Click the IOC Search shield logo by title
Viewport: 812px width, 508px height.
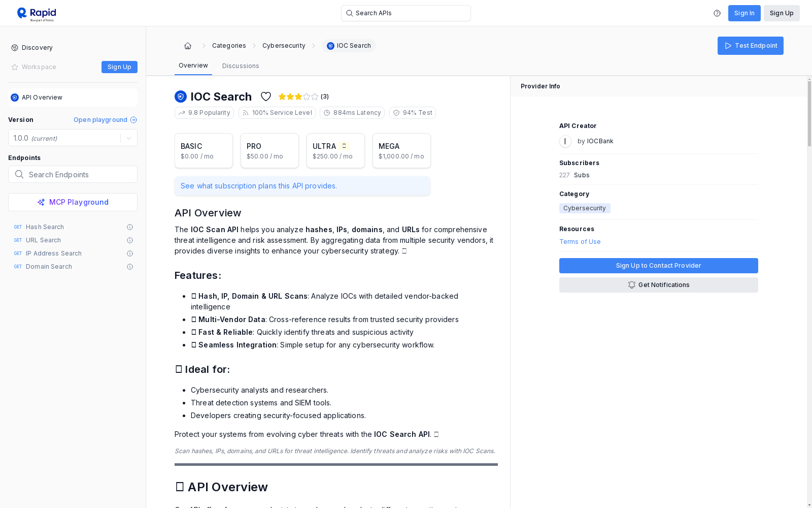[x=181, y=97]
